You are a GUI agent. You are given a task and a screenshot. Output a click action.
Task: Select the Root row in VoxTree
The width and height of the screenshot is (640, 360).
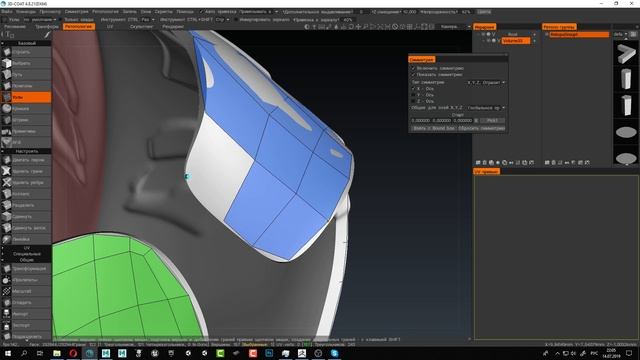point(513,34)
